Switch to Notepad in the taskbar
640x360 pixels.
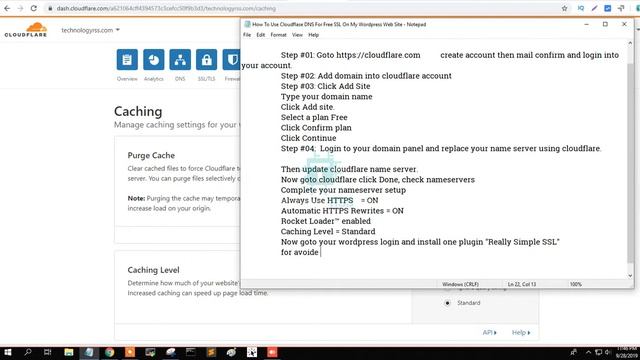[89, 352]
